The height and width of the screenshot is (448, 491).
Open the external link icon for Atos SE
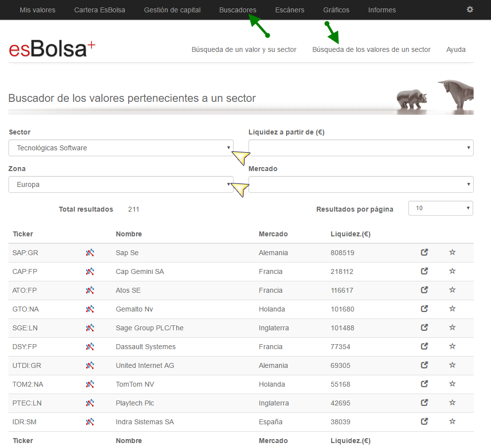click(x=424, y=290)
